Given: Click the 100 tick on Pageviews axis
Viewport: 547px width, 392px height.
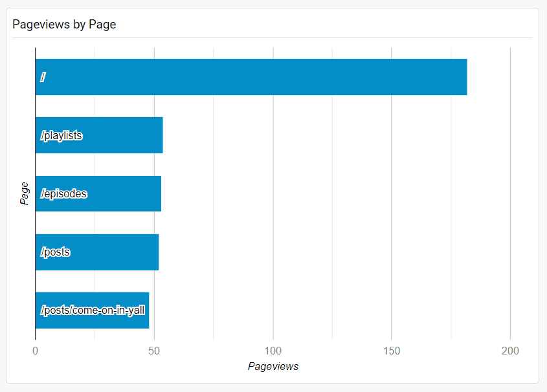Looking at the screenshot, I should tap(273, 350).
